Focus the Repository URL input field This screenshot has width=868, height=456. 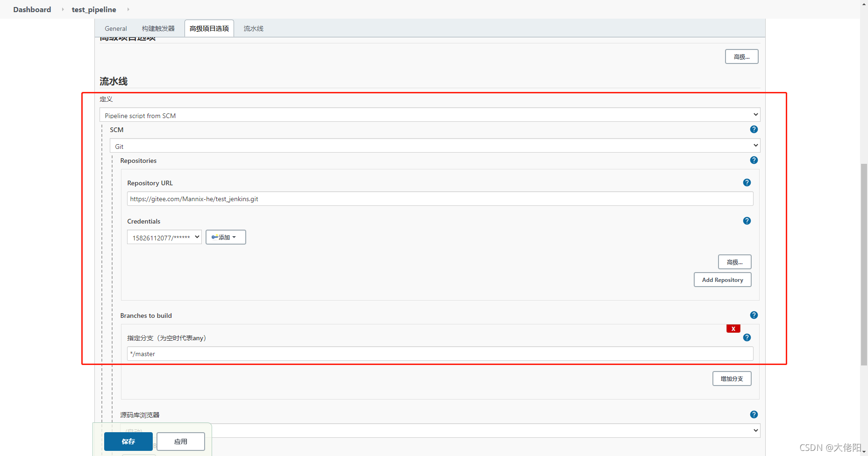coord(440,199)
